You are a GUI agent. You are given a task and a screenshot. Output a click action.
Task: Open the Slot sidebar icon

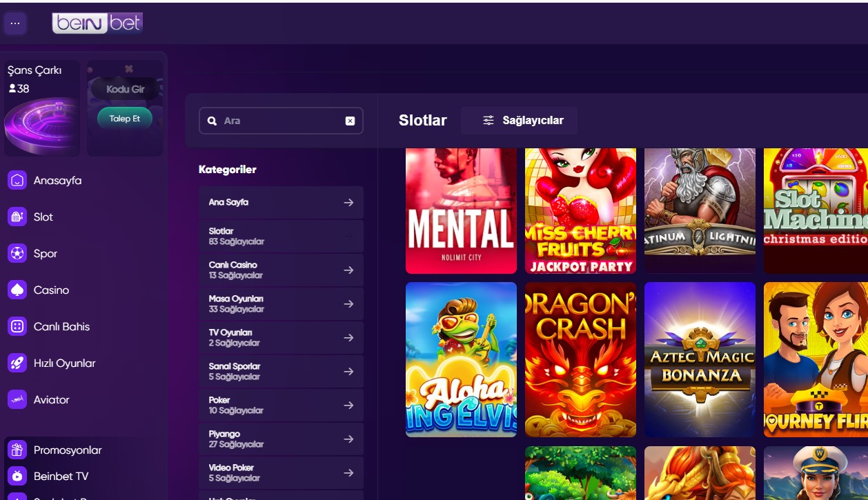[x=17, y=217]
